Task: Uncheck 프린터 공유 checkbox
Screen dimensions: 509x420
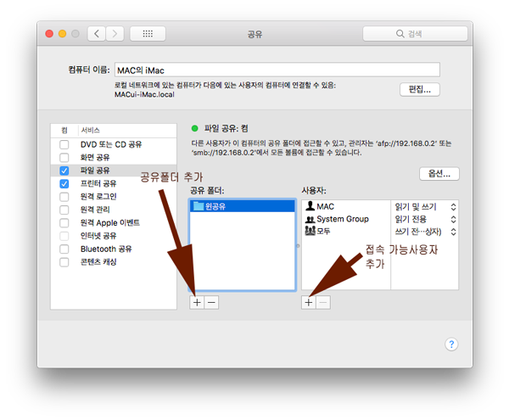Action: 64,184
